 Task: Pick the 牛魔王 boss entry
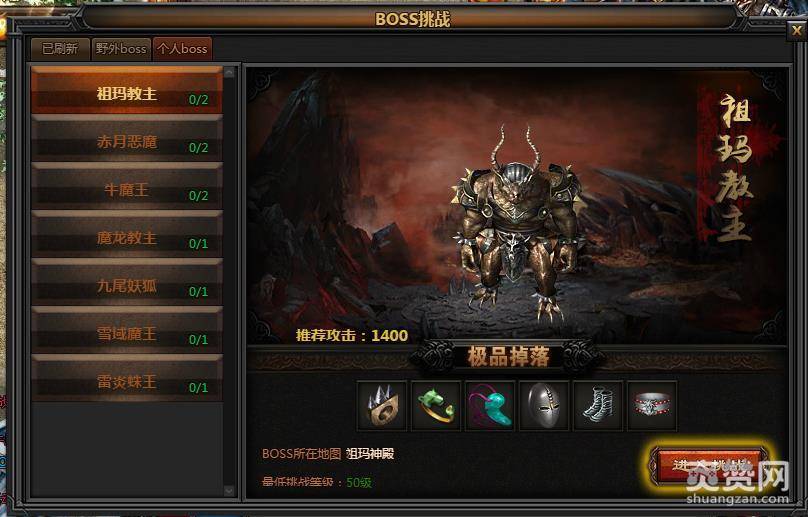pos(127,186)
